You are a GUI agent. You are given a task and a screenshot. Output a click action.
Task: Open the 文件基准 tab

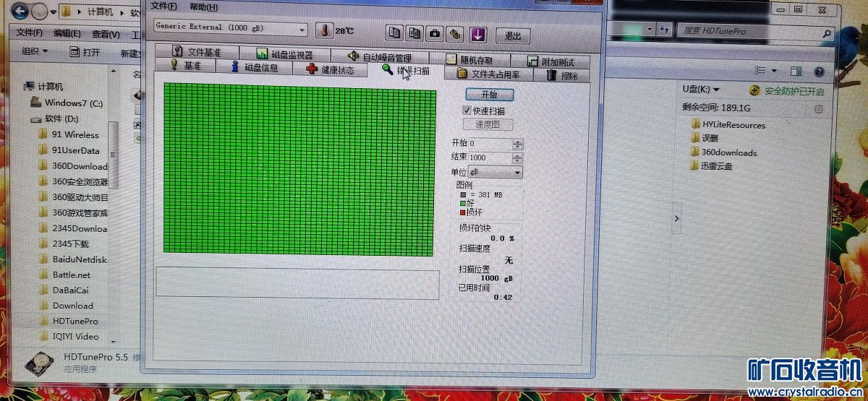point(197,52)
